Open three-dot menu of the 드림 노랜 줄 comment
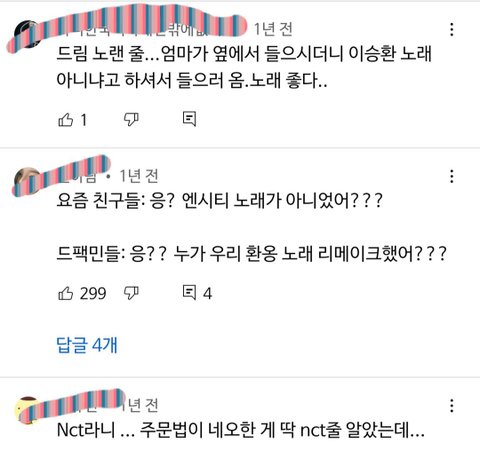 452,29
